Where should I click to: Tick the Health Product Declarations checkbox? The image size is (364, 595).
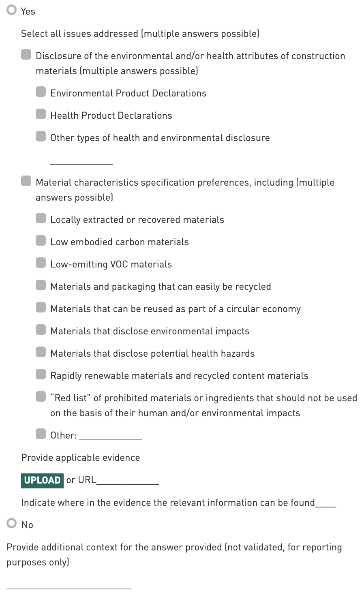point(41,114)
